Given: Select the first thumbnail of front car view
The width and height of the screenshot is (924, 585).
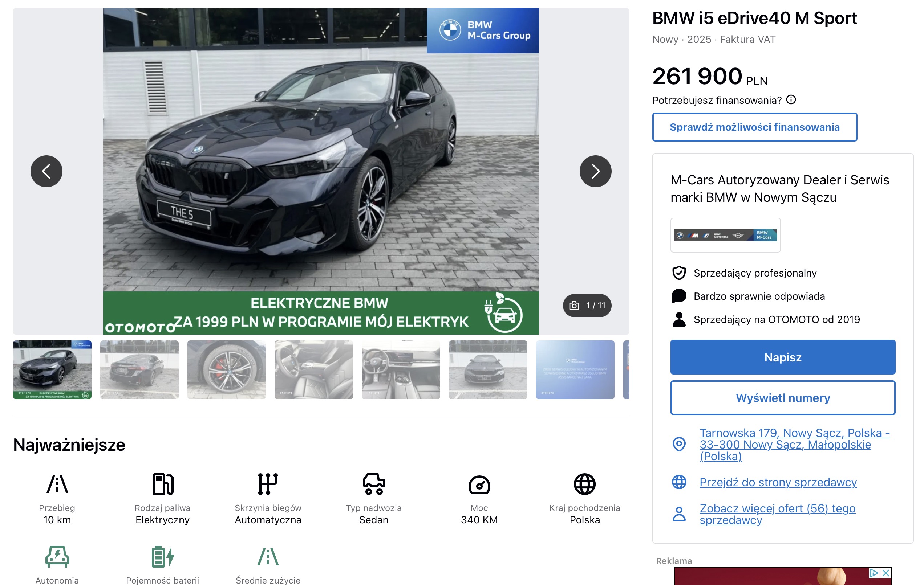Looking at the screenshot, I should coord(52,369).
